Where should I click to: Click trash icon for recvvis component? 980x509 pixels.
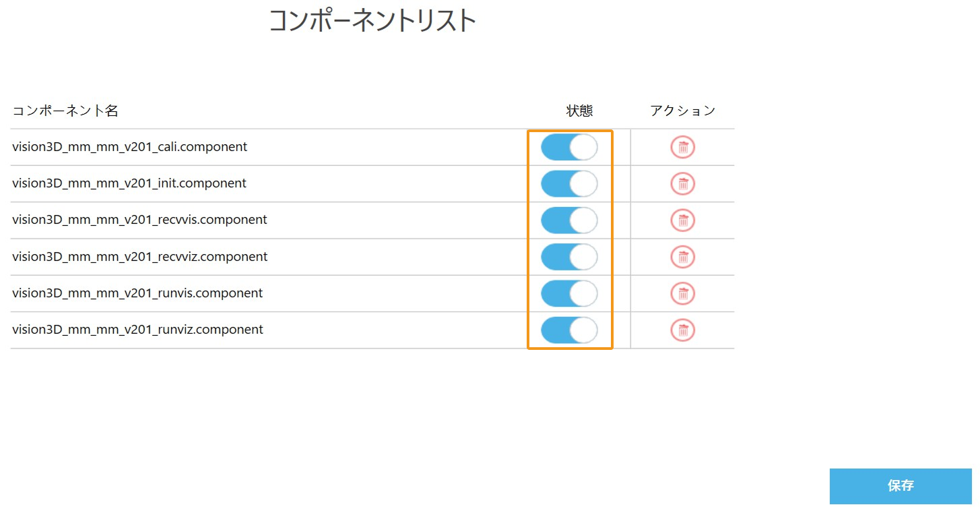pos(682,220)
